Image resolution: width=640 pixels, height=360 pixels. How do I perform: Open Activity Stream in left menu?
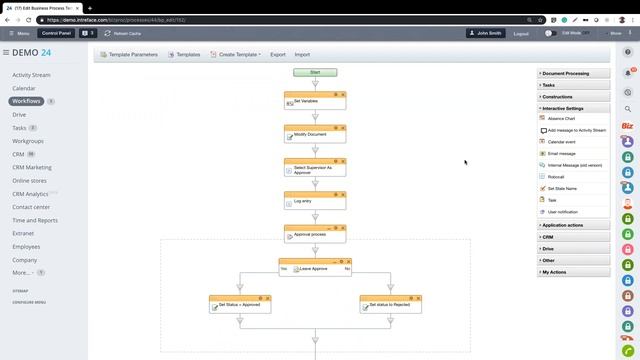click(31, 75)
